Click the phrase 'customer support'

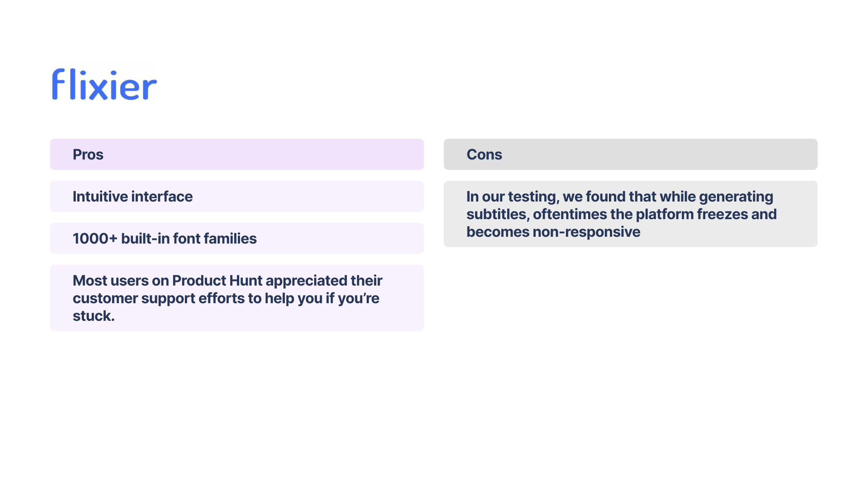(x=133, y=298)
